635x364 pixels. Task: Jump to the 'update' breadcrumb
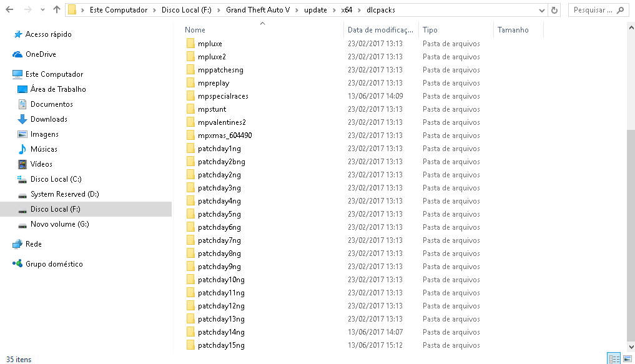[x=315, y=10]
